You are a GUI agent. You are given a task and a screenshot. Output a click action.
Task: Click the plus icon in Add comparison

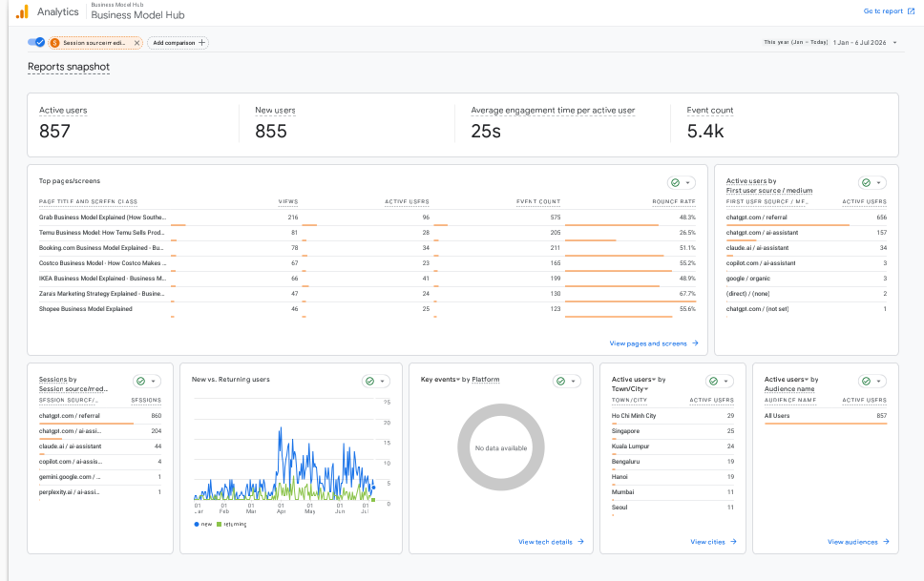click(x=201, y=42)
